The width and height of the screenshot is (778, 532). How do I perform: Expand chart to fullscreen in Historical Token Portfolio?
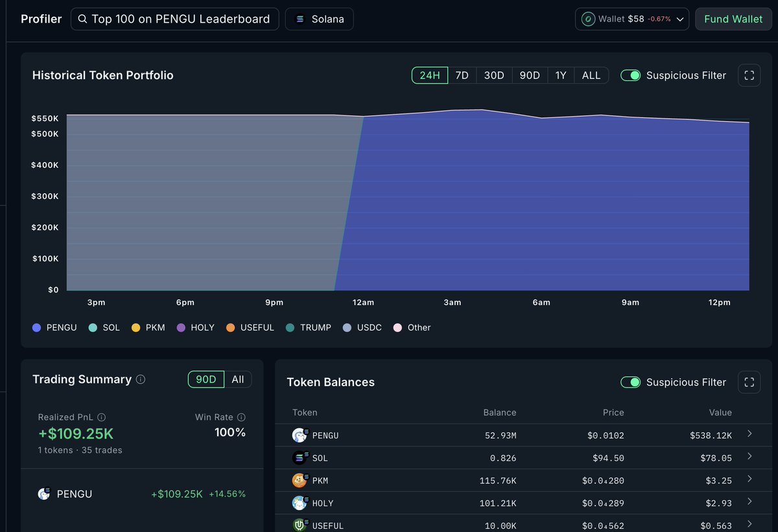click(749, 75)
